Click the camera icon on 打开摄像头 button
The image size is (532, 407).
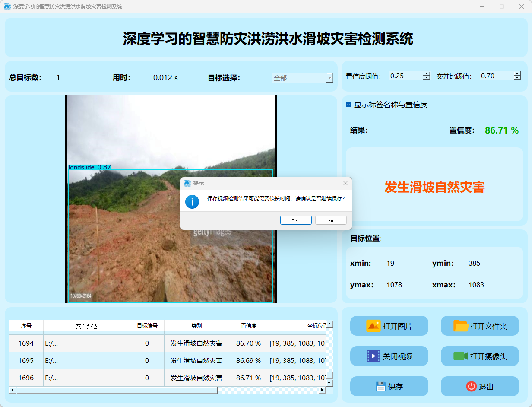point(461,356)
